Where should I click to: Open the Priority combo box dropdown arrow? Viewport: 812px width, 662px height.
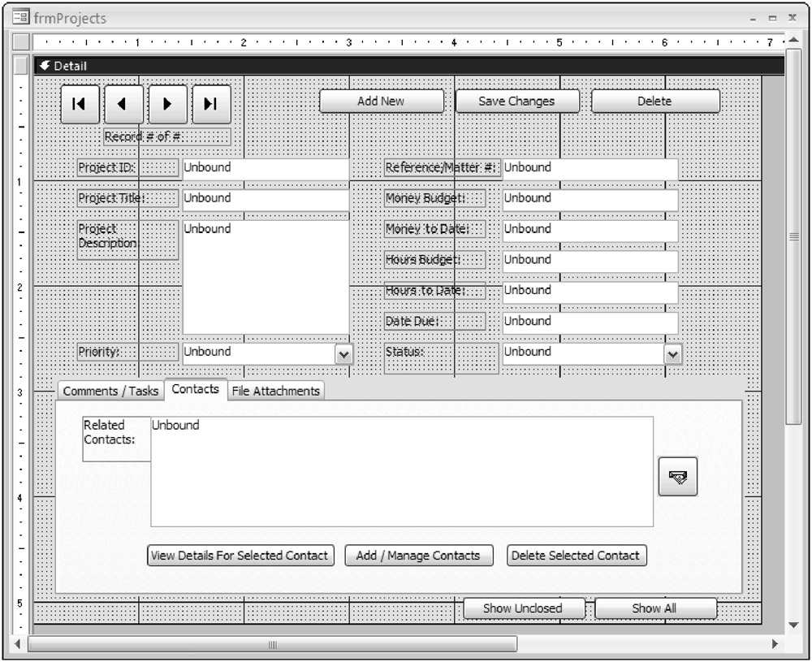(343, 354)
